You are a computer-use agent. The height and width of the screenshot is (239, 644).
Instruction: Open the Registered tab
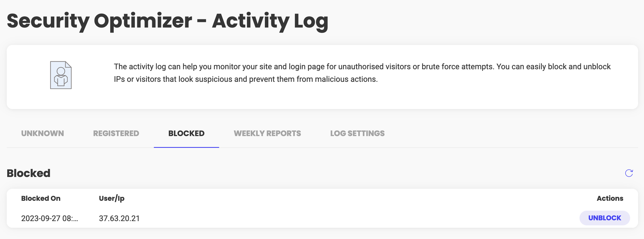click(x=116, y=133)
